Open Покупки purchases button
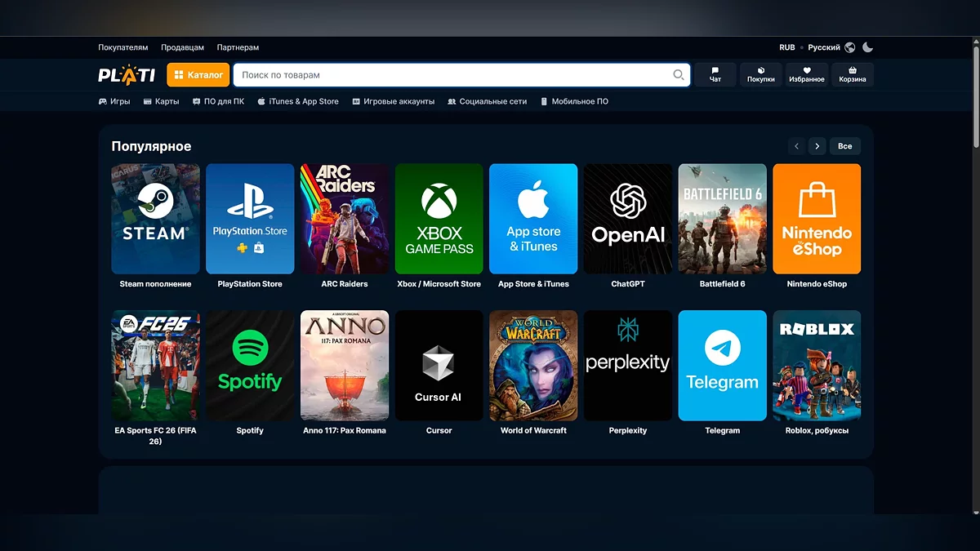The height and width of the screenshot is (551, 980). 761,75
